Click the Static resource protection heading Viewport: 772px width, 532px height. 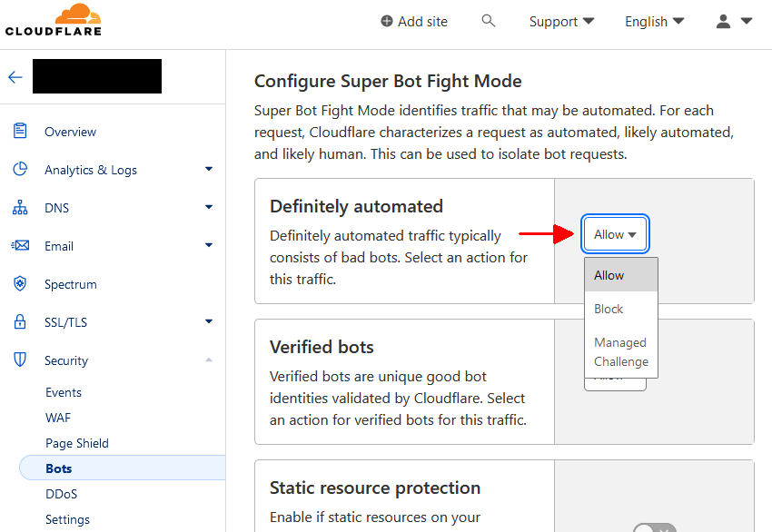(375, 488)
